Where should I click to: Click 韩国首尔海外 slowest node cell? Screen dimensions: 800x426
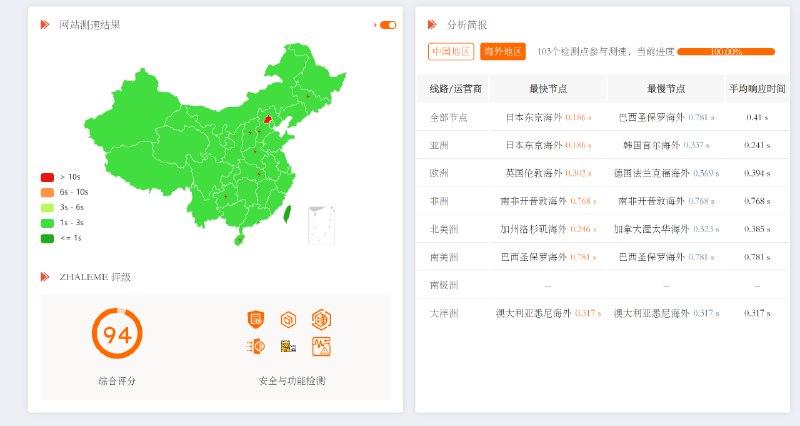pos(666,145)
